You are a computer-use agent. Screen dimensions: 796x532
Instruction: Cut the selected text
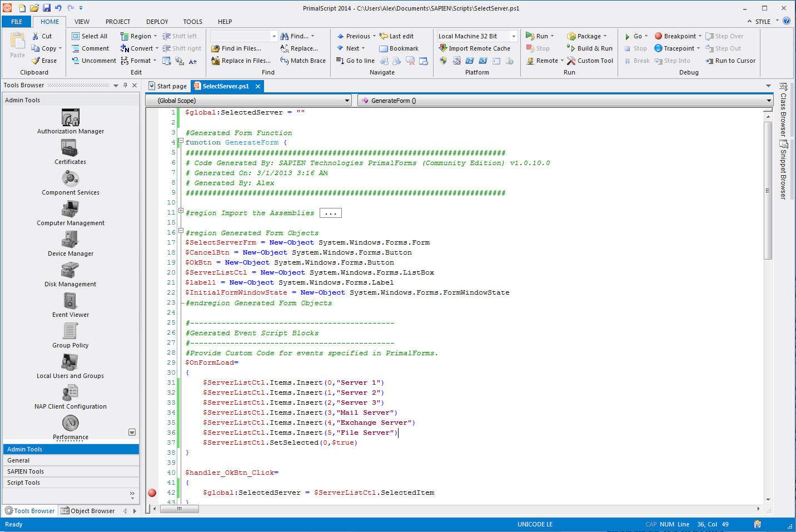pyautogui.click(x=42, y=36)
